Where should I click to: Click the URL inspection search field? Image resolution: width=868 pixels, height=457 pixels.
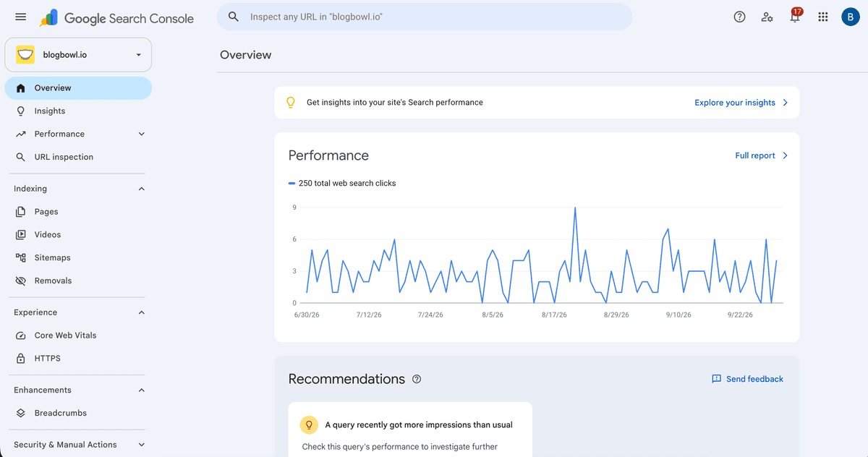[425, 17]
